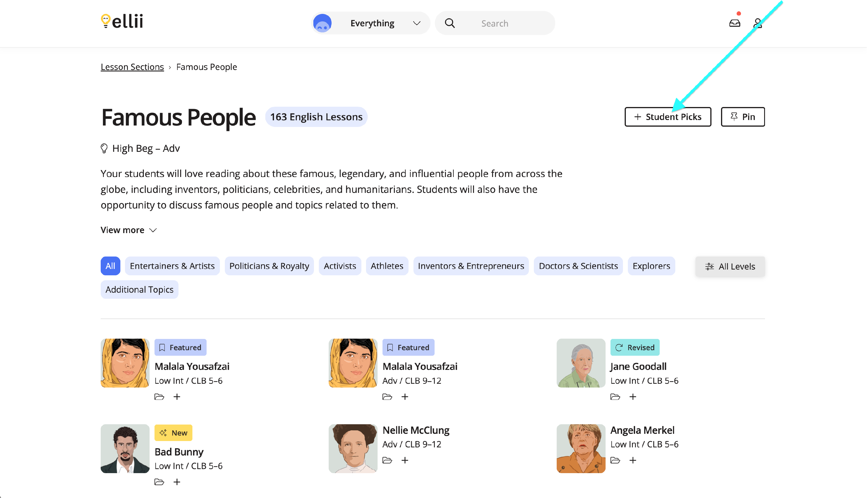This screenshot has height=498, width=868.
Task: Open the user account profile icon
Action: click(x=758, y=23)
